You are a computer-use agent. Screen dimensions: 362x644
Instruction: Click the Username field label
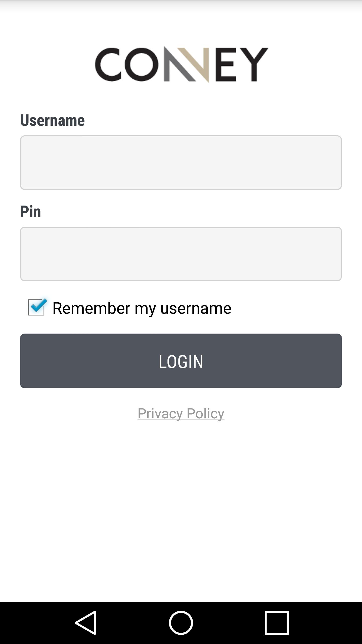[52, 120]
